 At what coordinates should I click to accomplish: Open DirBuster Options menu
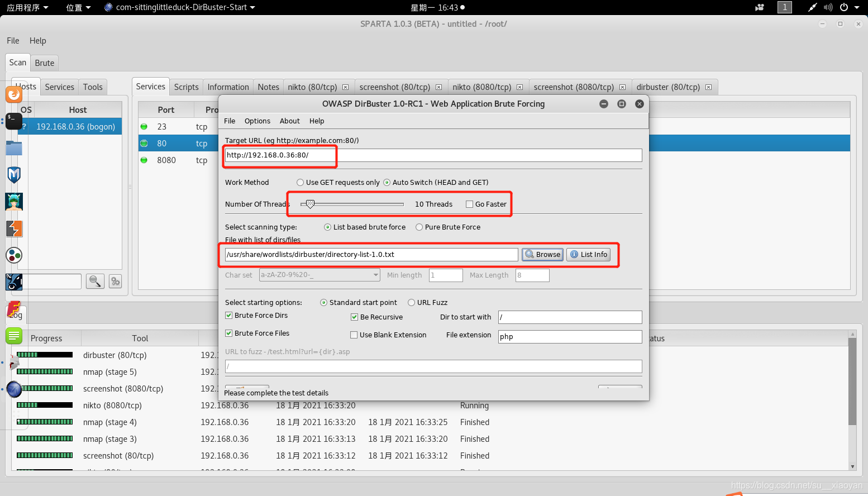(257, 121)
